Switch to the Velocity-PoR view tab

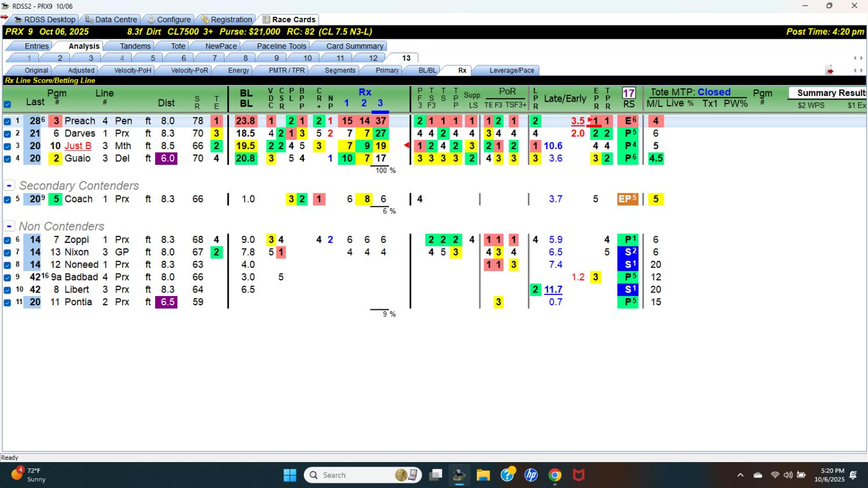[189, 71]
